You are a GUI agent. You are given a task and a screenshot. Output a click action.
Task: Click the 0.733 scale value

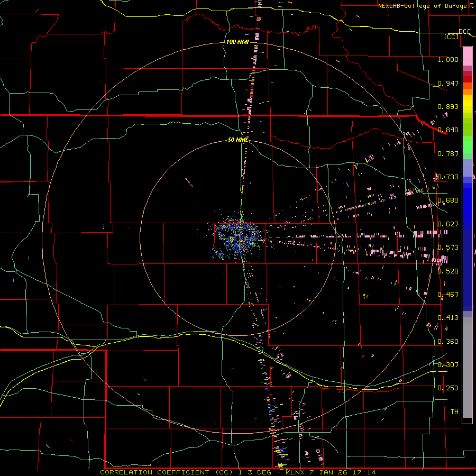point(448,177)
